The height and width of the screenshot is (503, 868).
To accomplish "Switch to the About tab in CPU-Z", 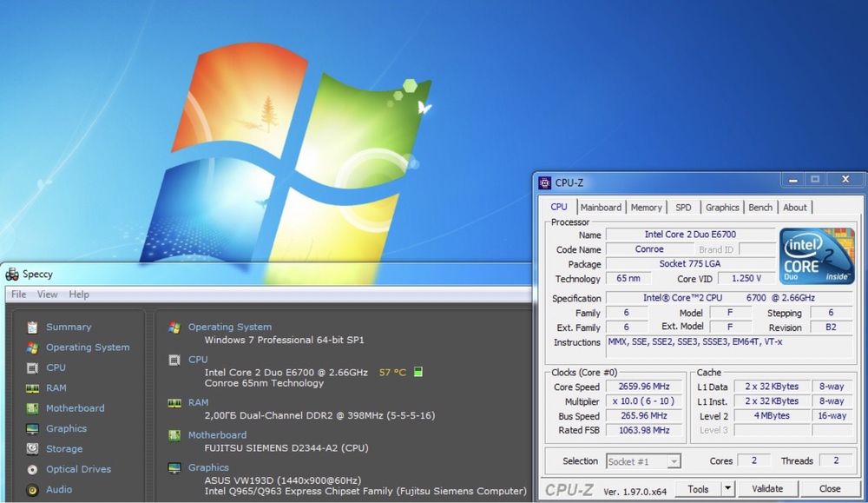I will 794,208.
